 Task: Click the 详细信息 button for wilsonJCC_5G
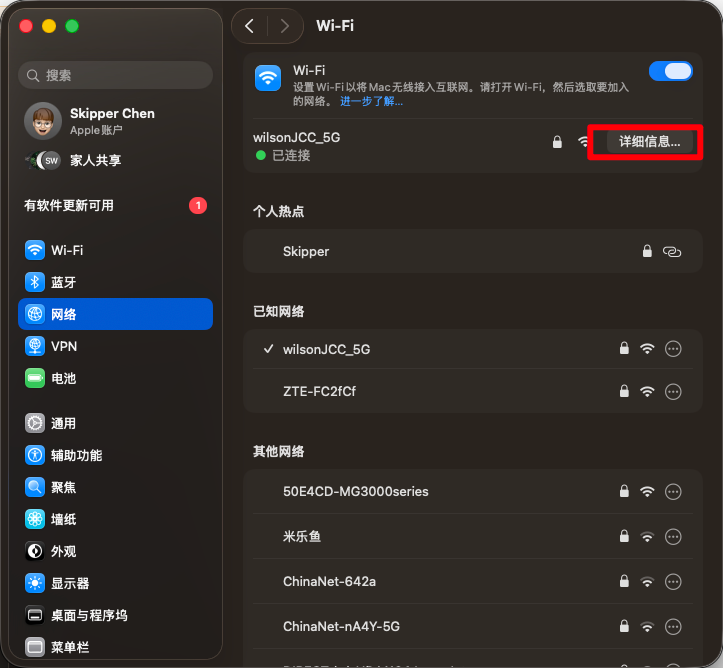point(649,142)
